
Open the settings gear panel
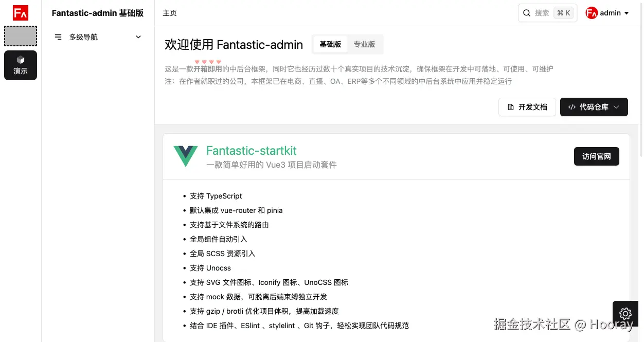[x=625, y=313]
